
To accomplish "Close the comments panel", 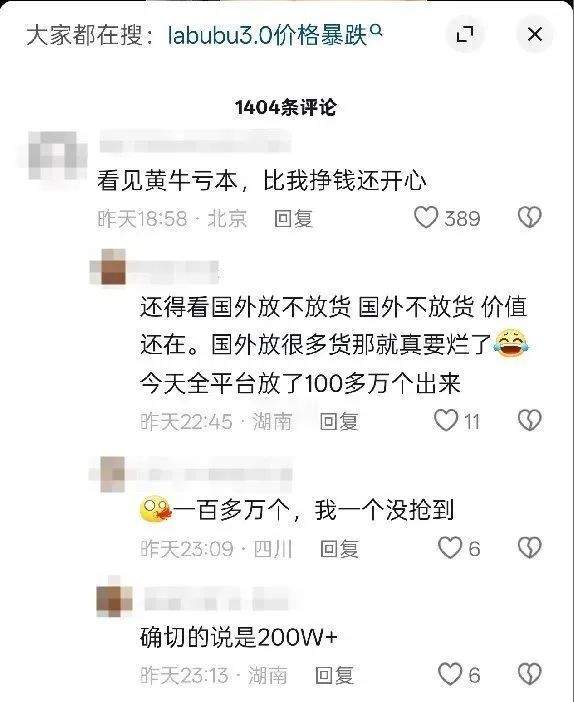I will pos(535,34).
